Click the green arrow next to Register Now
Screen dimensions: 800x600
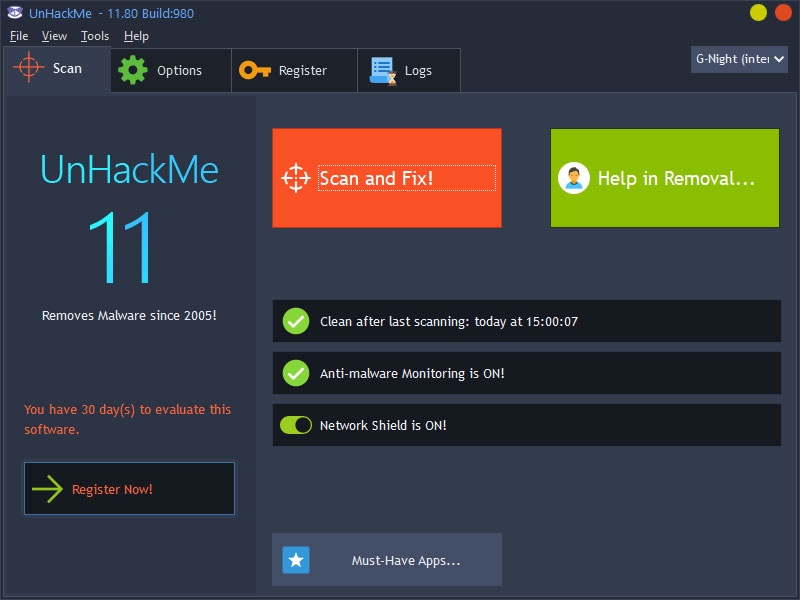[47, 489]
